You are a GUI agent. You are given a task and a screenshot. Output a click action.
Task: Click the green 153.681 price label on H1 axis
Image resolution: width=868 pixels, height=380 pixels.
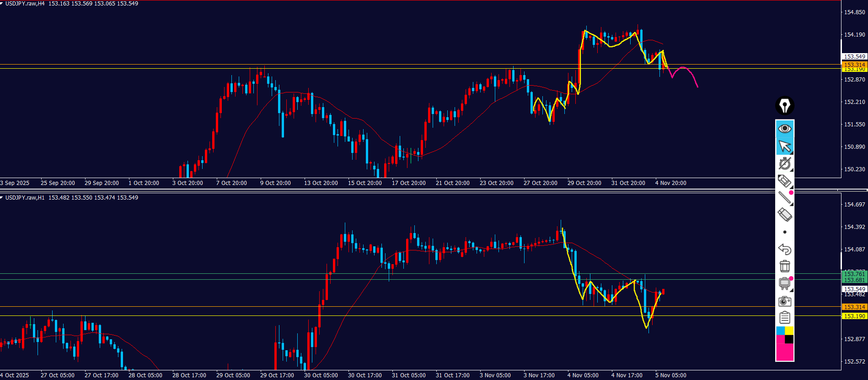(854, 280)
